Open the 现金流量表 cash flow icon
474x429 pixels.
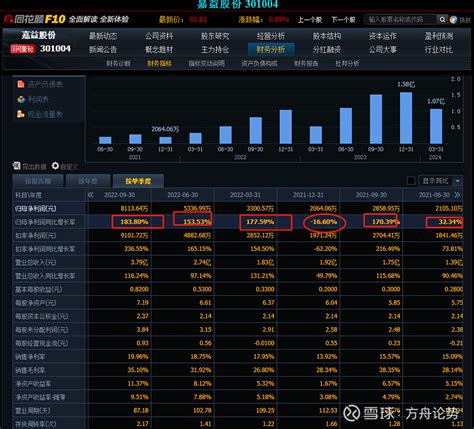coord(21,114)
